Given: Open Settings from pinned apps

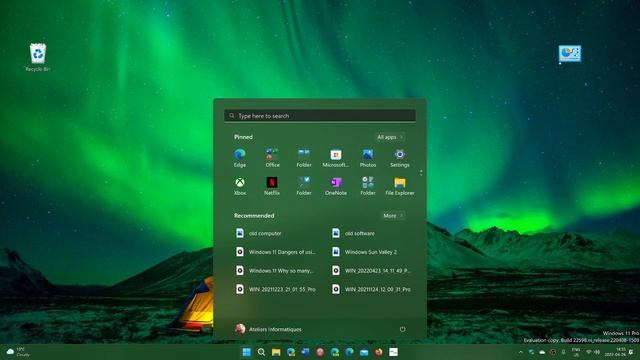Looking at the screenshot, I should pos(400,158).
